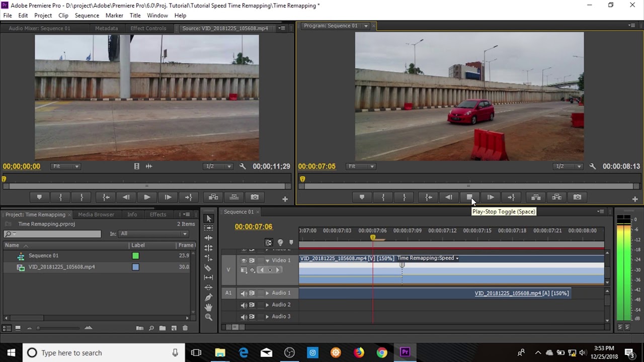Switch to the Effect Controls tab
This screenshot has width=644, height=362.
click(148, 28)
